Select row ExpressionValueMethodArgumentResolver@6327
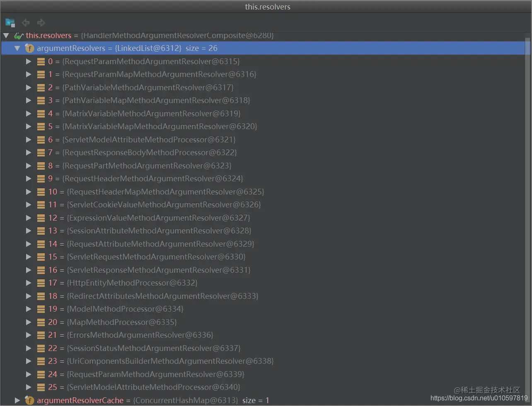This screenshot has width=532, height=406. (263, 218)
